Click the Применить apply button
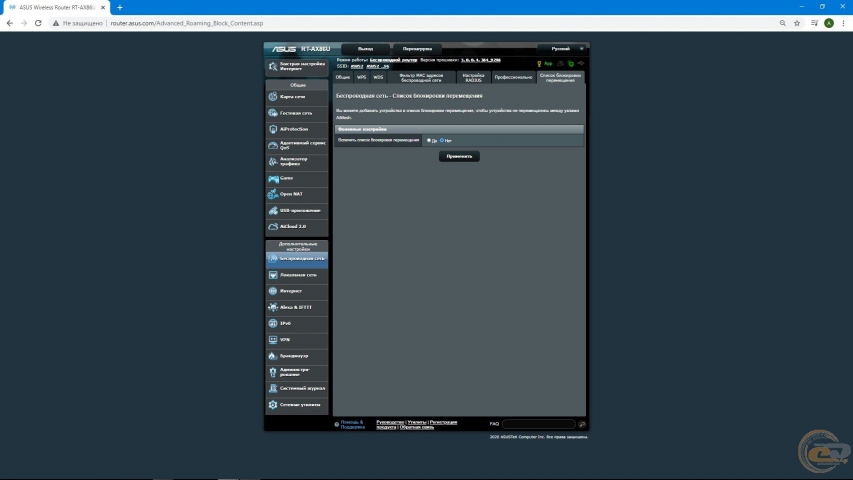The width and height of the screenshot is (853, 480). 459,157
